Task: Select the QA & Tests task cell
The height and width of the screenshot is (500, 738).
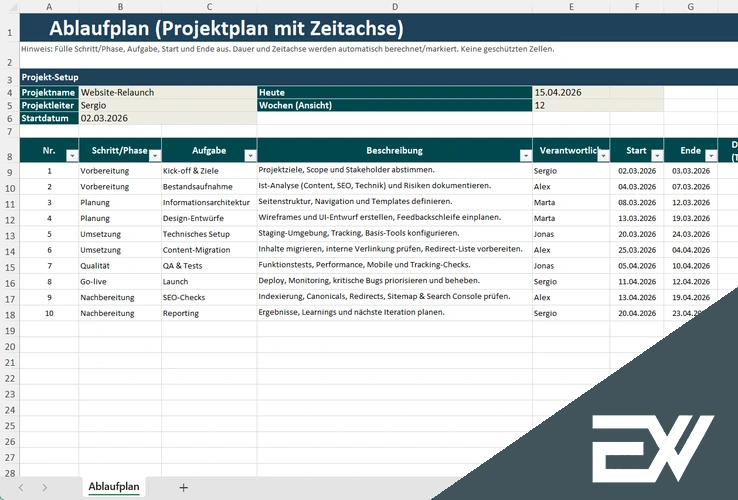Action: 209,266
